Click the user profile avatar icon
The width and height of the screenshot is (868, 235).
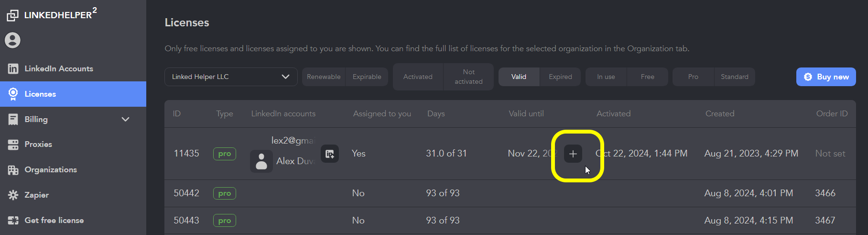click(x=13, y=40)
